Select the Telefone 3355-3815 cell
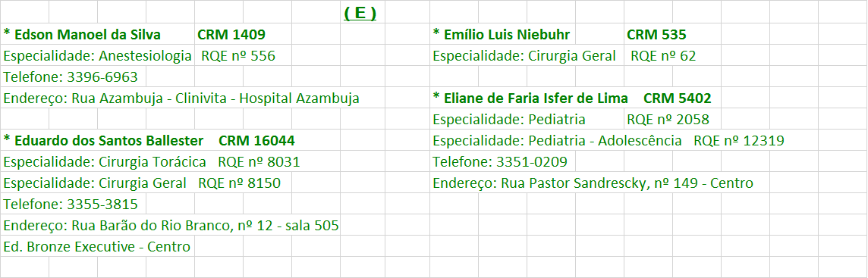Viewport: 868px width, 278px height. 71,205
